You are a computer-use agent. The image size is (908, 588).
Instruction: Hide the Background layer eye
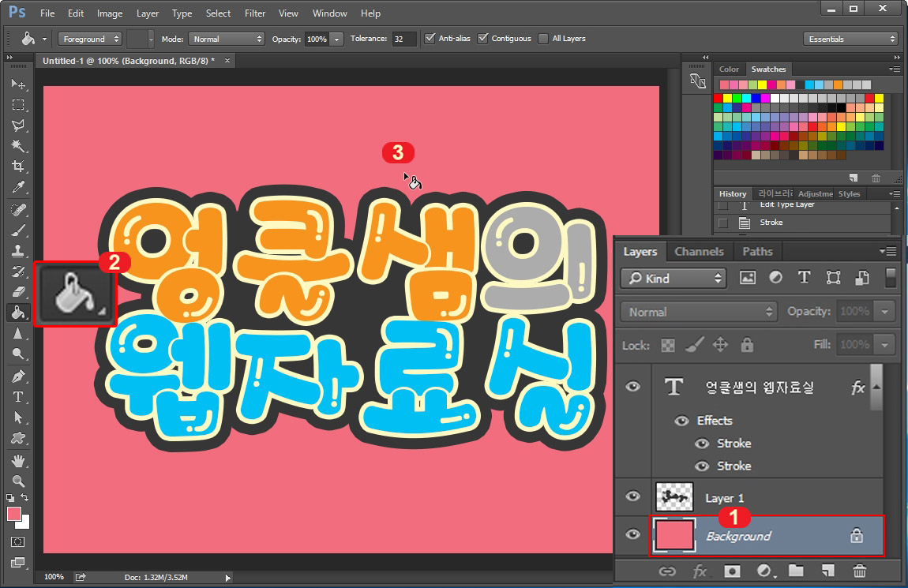(633, 534)
